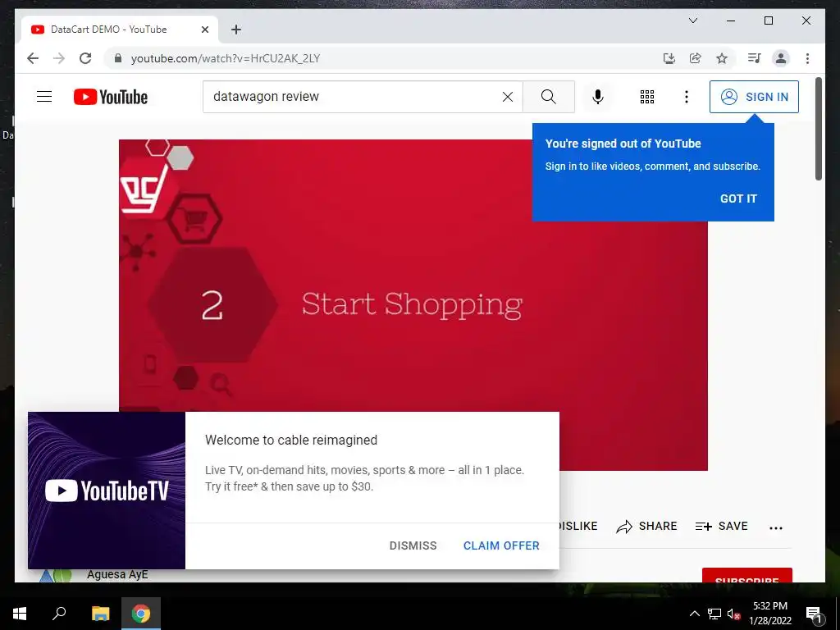This screenshot has height=630, width=840.
Task: Click the YouTube TV promo image
Action: 107,491
